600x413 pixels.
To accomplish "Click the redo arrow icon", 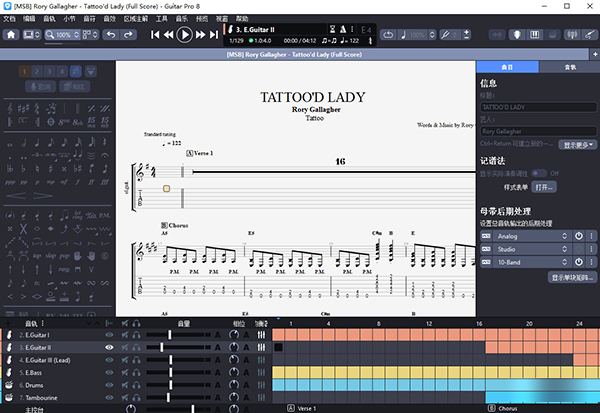I will [127, 35].
